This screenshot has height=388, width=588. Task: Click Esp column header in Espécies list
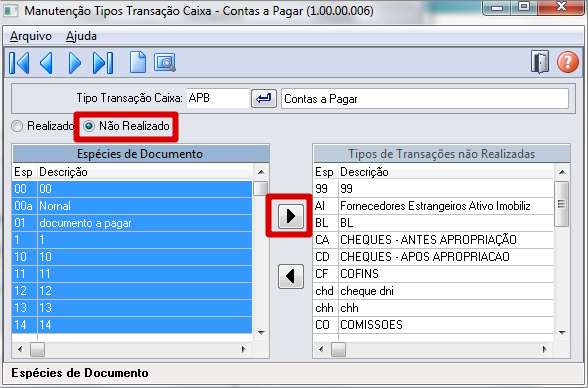coord(23,172)
